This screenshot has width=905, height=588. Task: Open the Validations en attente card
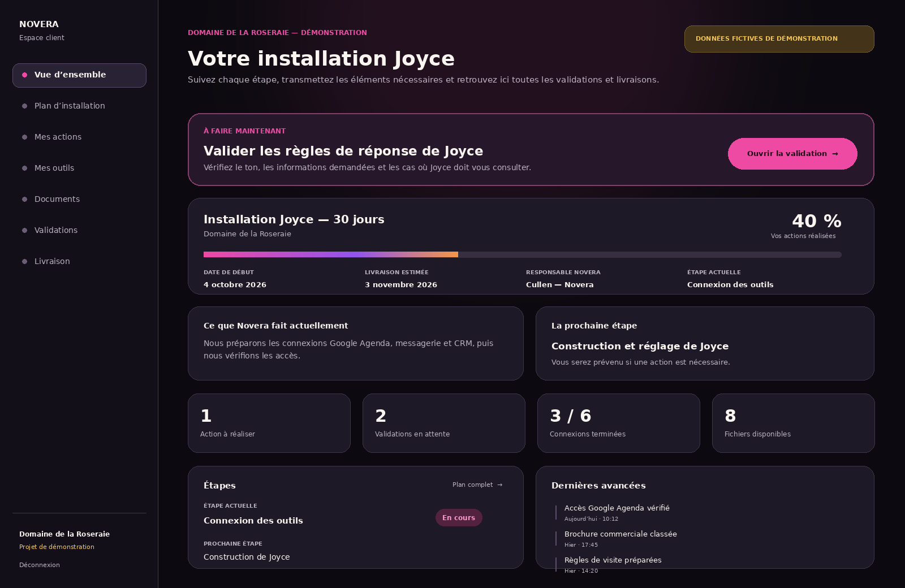[444, 423]
